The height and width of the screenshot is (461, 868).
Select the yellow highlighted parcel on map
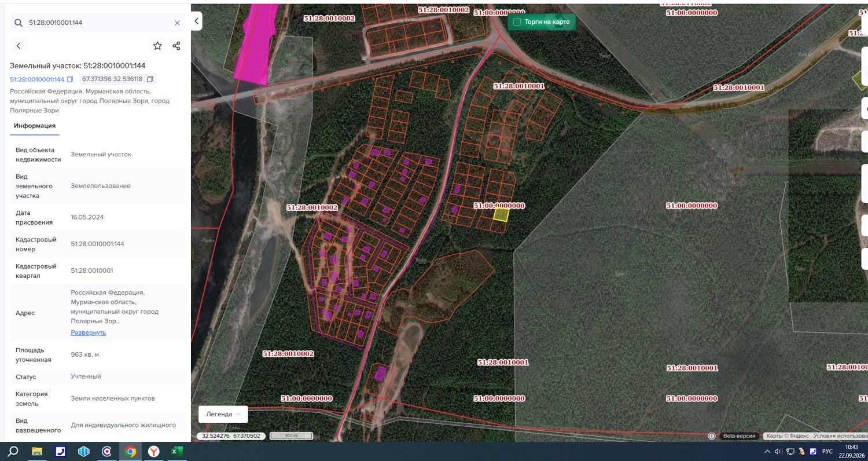pos(501,215)
